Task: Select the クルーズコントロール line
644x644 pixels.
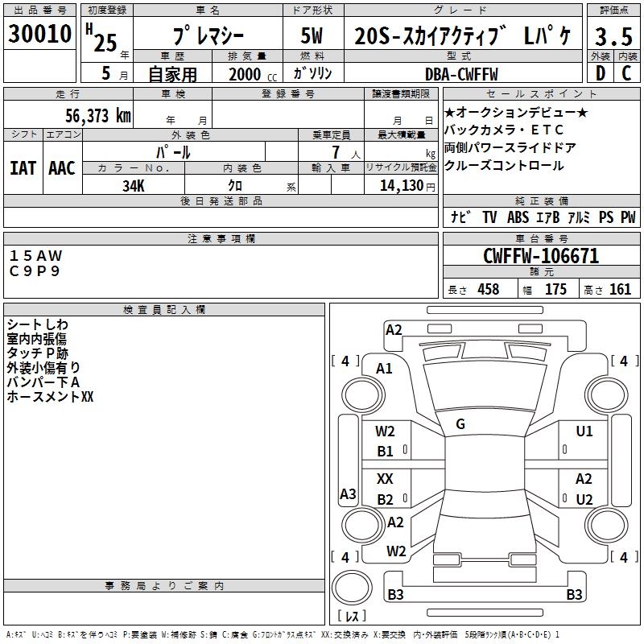Action: point(504,166)
